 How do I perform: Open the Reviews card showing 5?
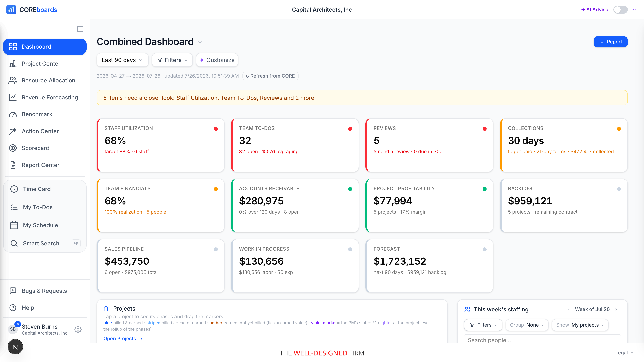[x=429, y=145]
